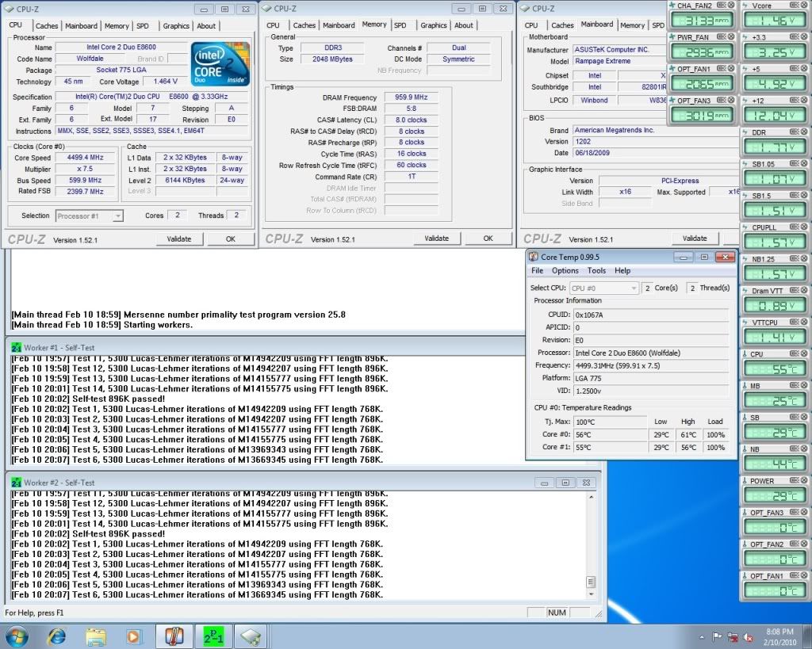This screenshot has height=649, width=812.
Task: Open About tab in processor CPU-Z window
Action: 206,26
